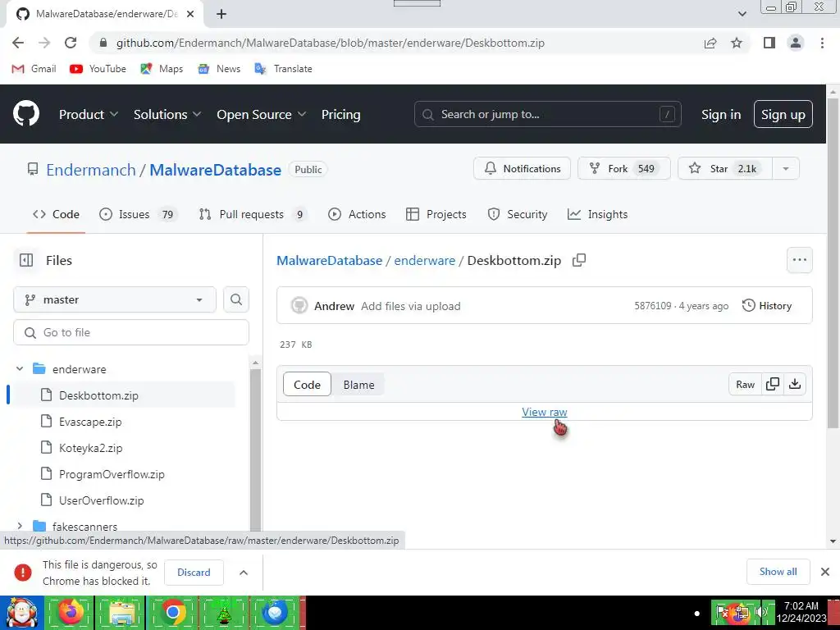
Task: Open Translate bookmark
Action: 283,69
